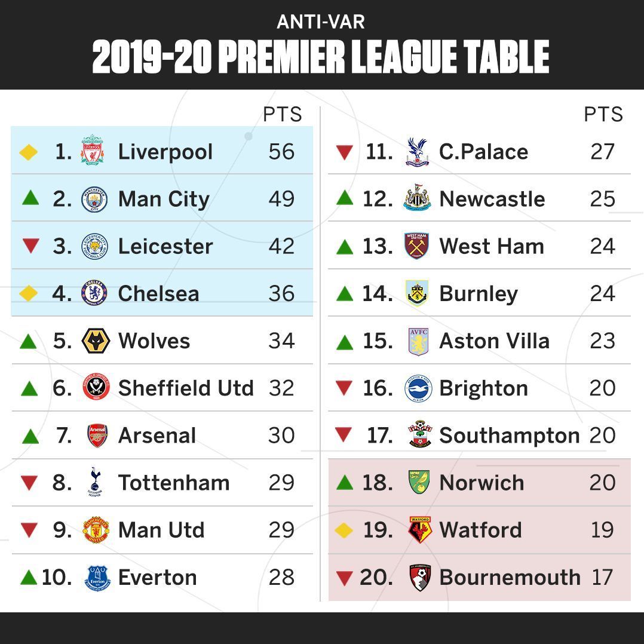
Task: Click the Chelsea club badge
Action: pos(94,293)
